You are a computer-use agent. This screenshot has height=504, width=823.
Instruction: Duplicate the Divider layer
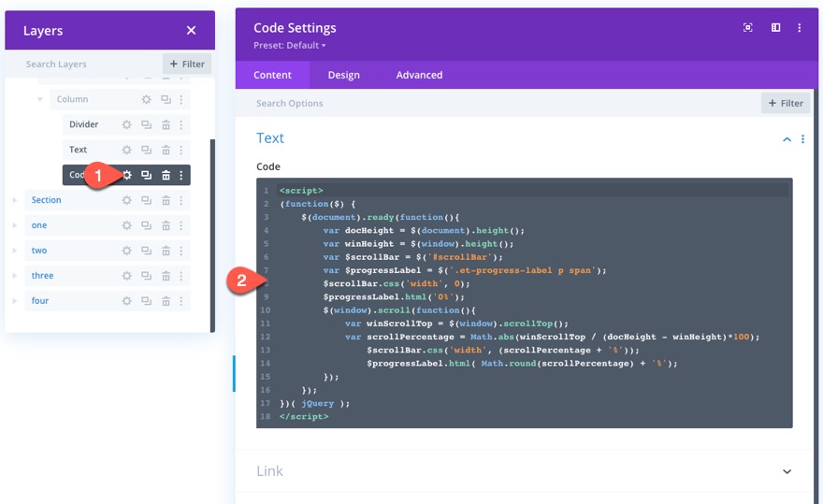[x=147, y=124]
